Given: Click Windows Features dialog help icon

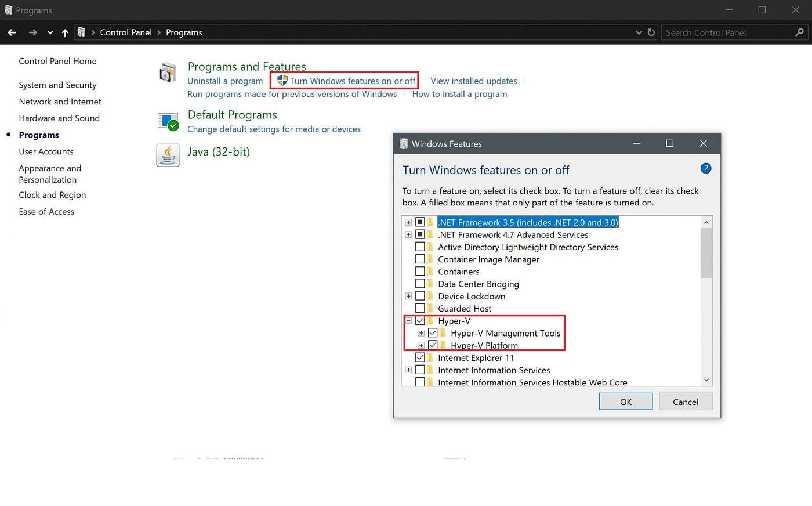Looking at the screenshot, I should [706, 168].
